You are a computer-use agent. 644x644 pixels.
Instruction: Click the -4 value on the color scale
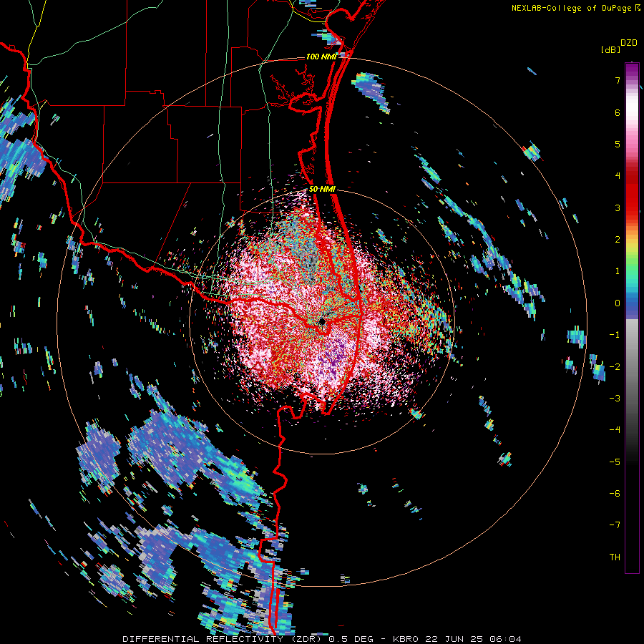(615, 429)
